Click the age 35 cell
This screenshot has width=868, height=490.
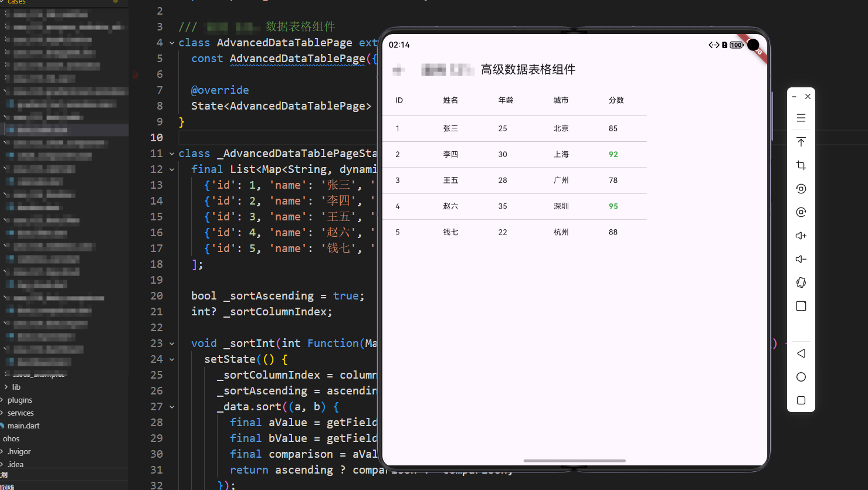point(503,206)
